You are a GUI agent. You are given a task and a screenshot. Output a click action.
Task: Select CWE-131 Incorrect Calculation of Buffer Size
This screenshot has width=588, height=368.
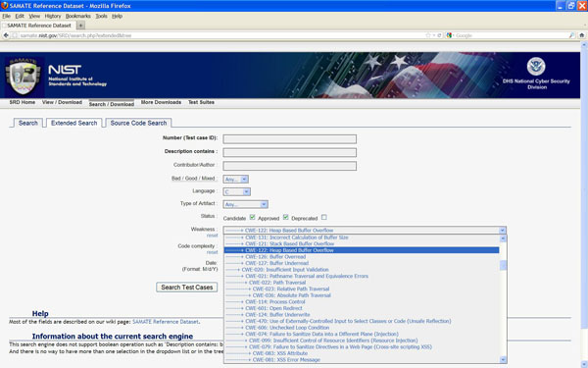362,237
